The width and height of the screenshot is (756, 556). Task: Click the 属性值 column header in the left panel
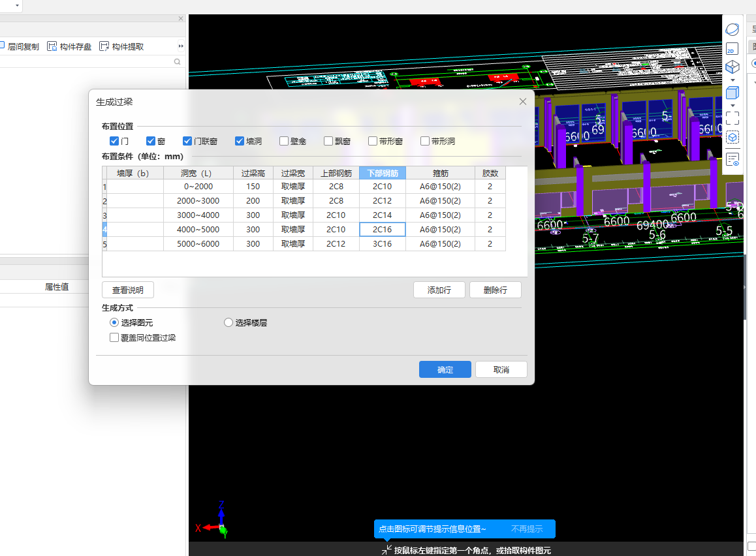tap(56, 286)
